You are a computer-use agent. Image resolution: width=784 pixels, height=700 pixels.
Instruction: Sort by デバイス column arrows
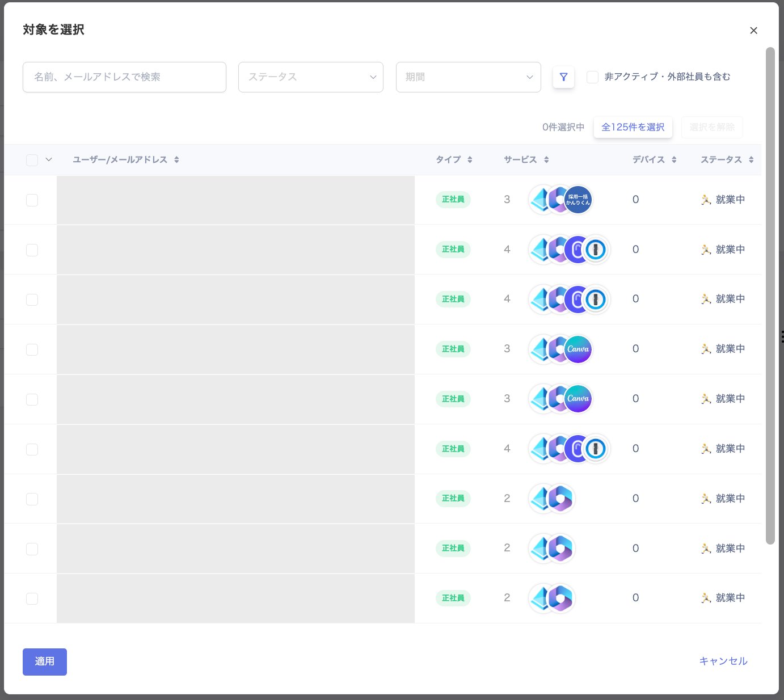674,160
